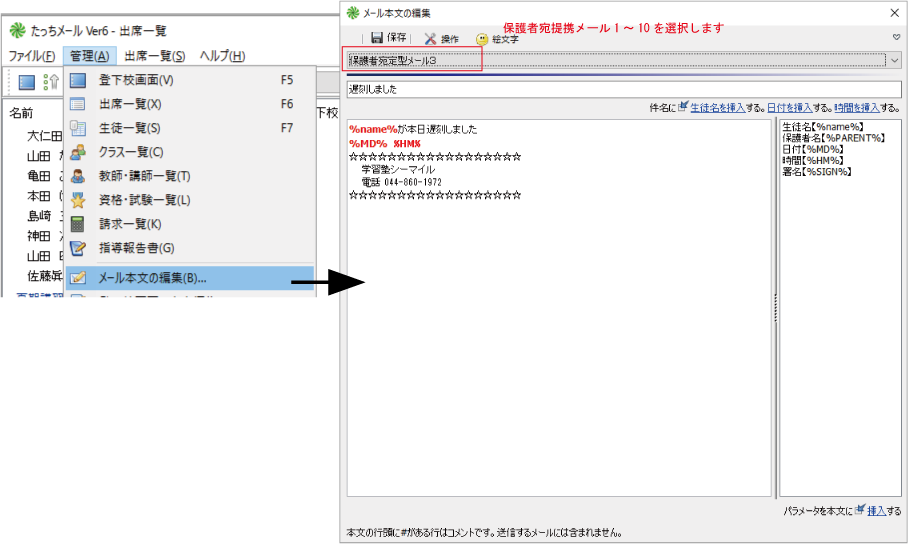The image size is (908, 544).
Task: Expand the toolbar overflow chevron
Action: 896,37
